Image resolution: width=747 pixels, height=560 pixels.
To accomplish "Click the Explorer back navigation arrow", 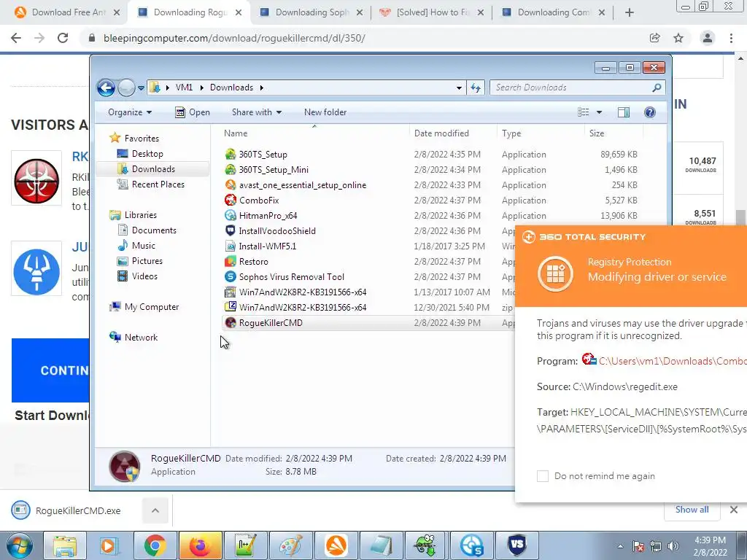I will coord(106,87).
